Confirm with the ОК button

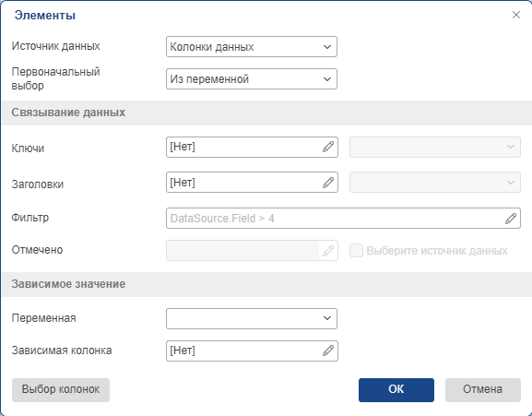point(396,390)
